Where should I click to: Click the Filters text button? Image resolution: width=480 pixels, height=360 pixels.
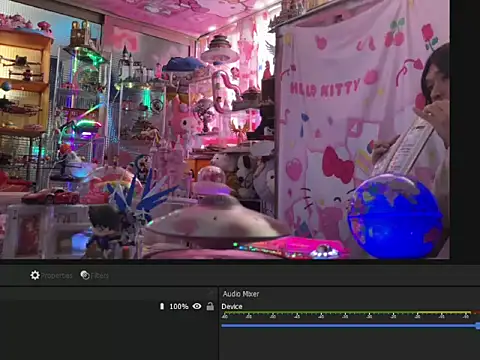[x=100, y=276]
